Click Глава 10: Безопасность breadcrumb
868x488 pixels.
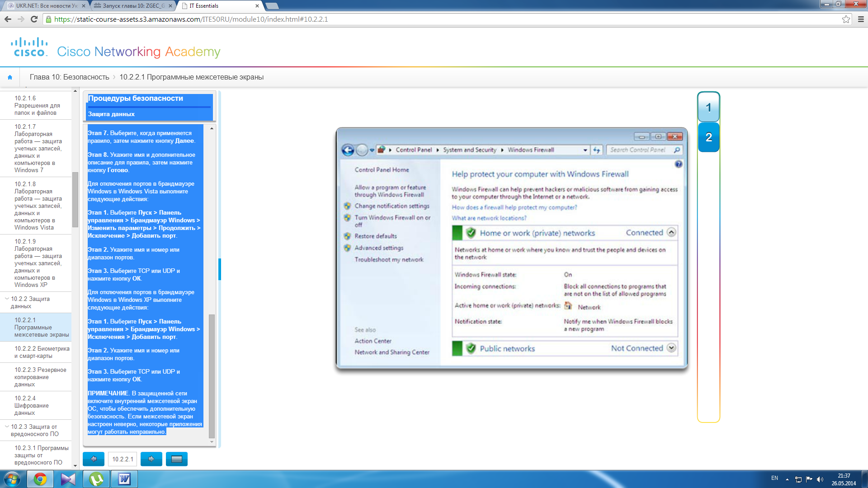(69, 77)
